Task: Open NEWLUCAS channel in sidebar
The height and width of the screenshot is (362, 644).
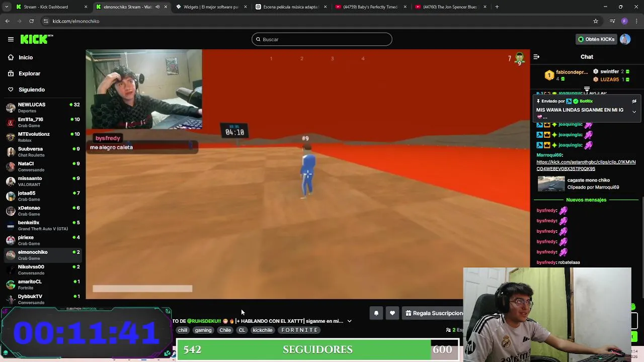Action: click(43, 108)
